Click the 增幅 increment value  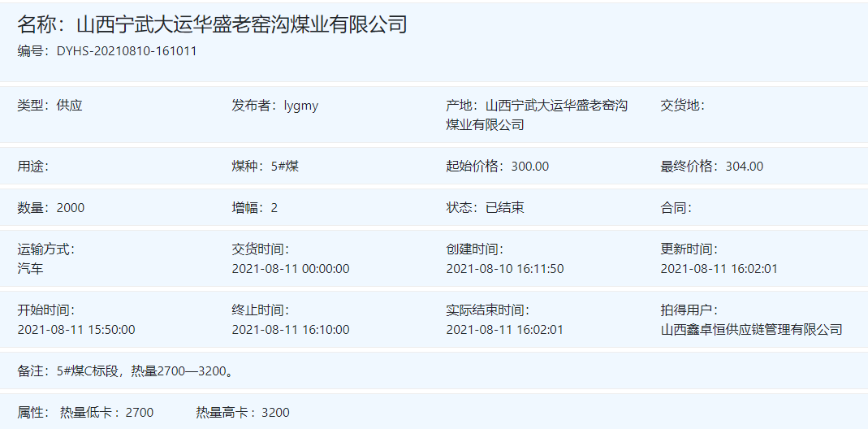[274, 208]
